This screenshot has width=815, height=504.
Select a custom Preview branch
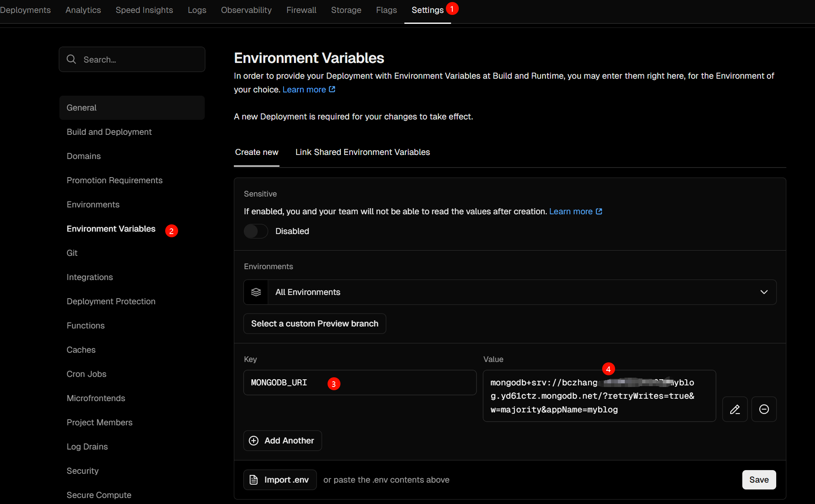[315, 324]
